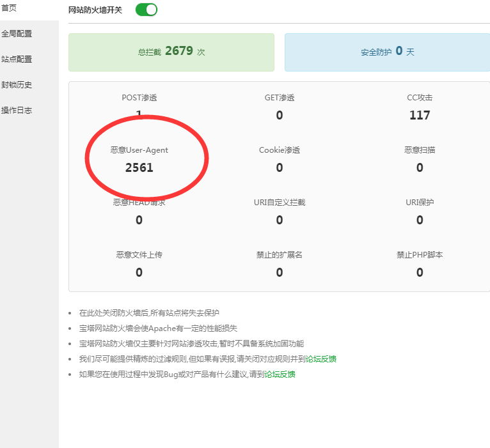Open 操作日志 in the sidebar

tap(17, 110)
